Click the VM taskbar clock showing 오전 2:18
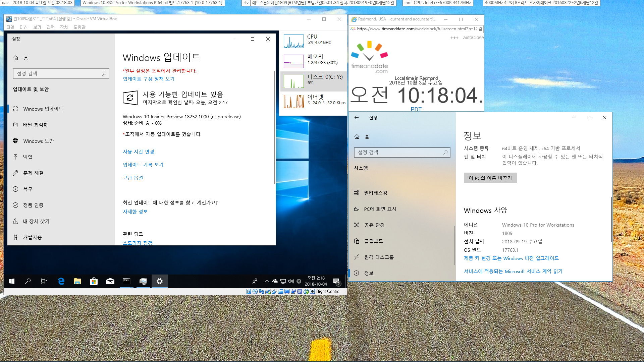Image resolution: width=644 pixels, height=362 pixels. tap(316, 281)
